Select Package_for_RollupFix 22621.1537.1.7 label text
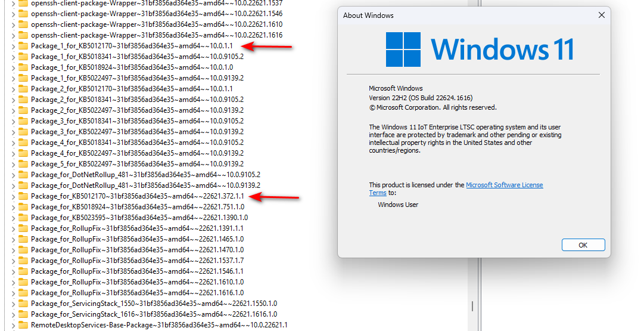 (137, 260)
